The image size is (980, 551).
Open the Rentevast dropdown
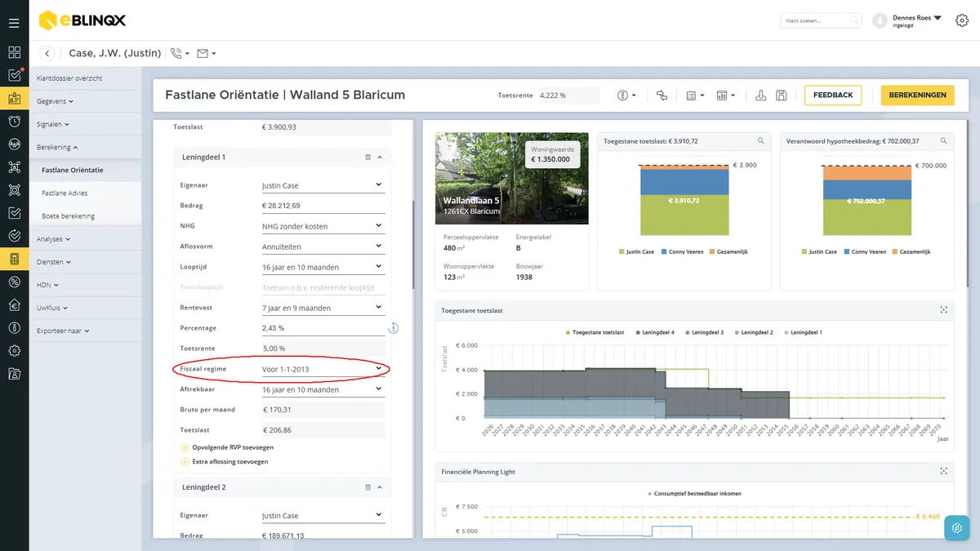click(x=322, y=308)
